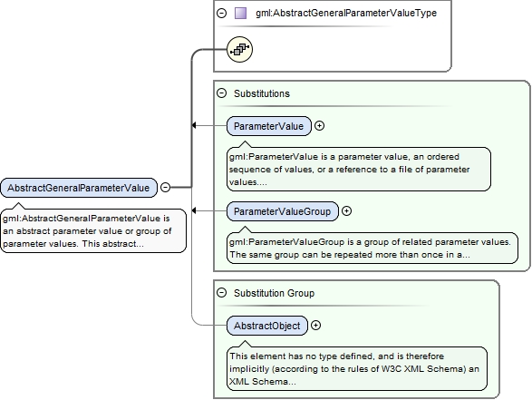Collapse the gml:AbstractGeneralParameterValueType box

(221, 14)
